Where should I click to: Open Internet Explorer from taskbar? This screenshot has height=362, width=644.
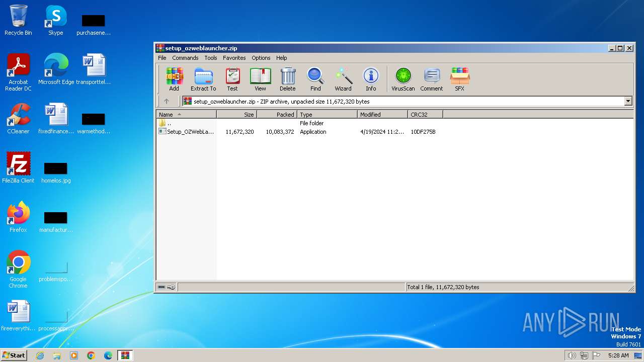[x=40, y=355]
